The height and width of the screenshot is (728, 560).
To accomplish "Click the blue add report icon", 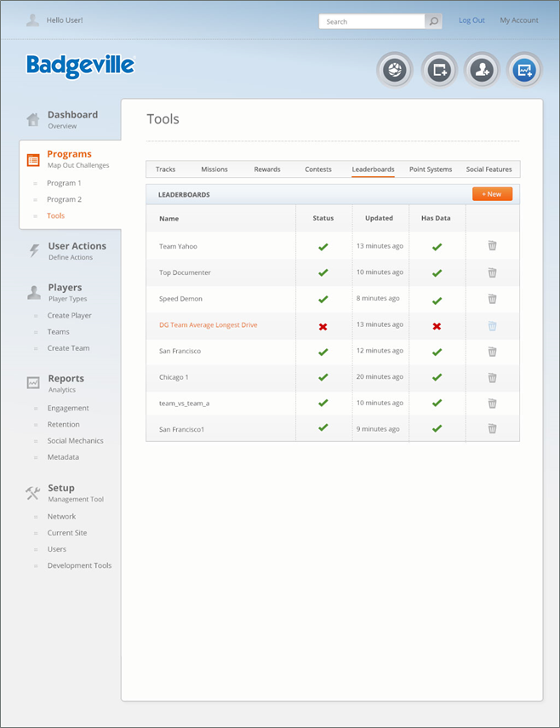I will coord(525,71).
